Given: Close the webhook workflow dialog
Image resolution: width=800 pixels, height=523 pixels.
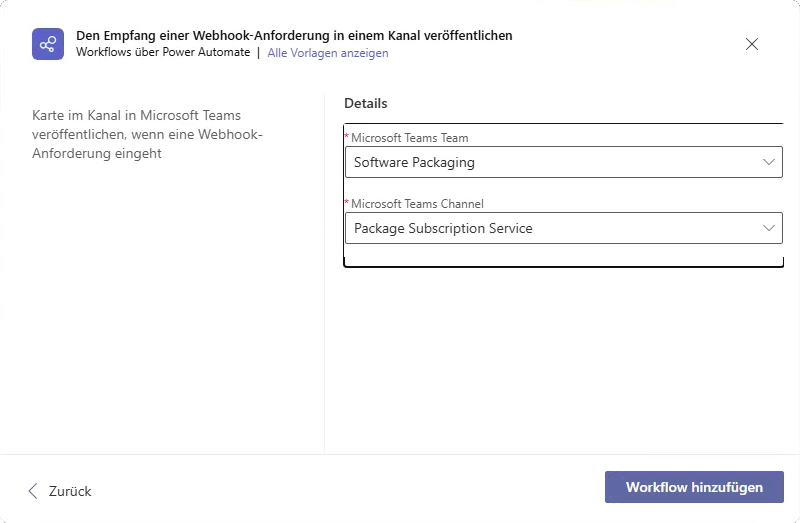Looking at the screenshot, I should coord(752,44).
